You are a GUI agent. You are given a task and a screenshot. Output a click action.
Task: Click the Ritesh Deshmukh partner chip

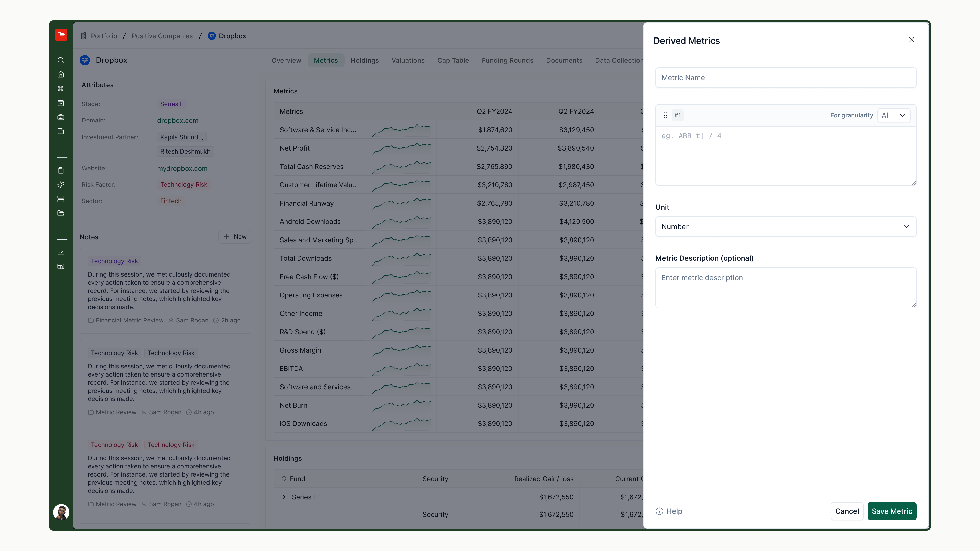coord(185,151)
